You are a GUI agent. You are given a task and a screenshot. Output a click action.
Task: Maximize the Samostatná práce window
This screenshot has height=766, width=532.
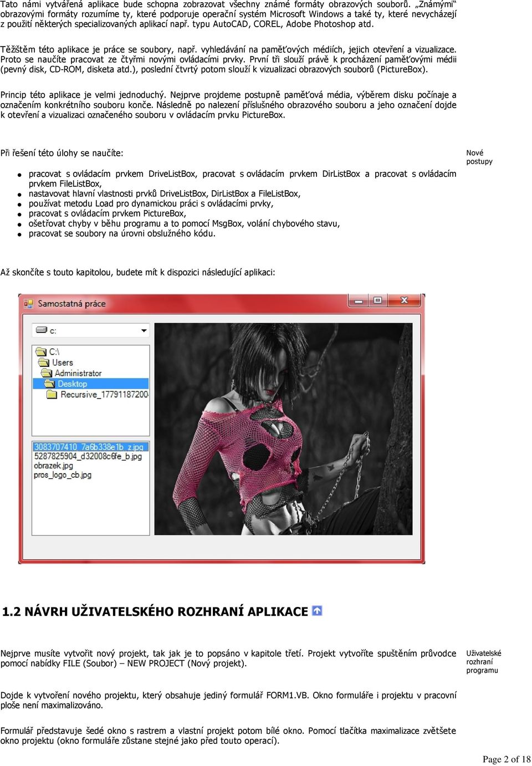tap(377, 300)
